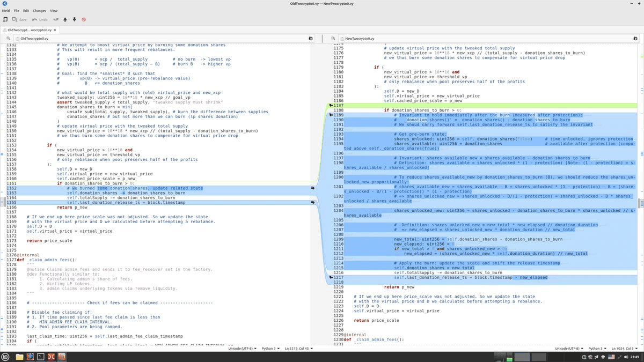
Task: Click the icon at right end of OldTwocrypto0.vy bar
Action: coord(310,39)
